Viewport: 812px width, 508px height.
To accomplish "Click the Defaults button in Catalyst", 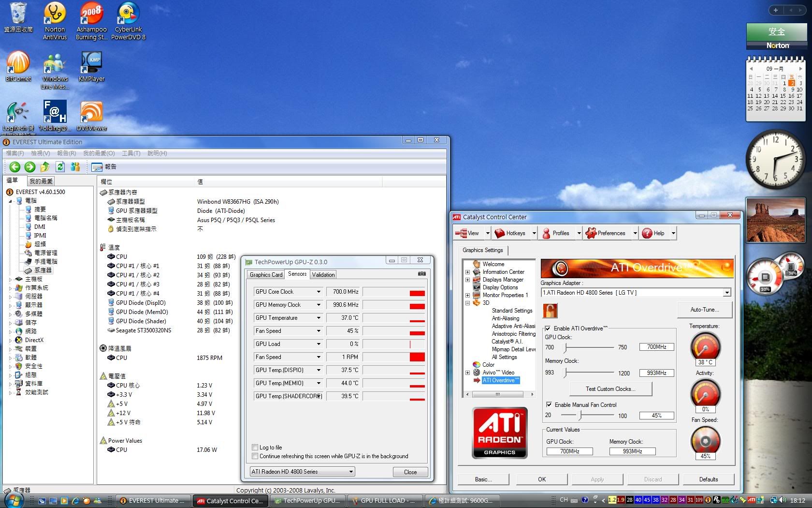I will (709, 479).
